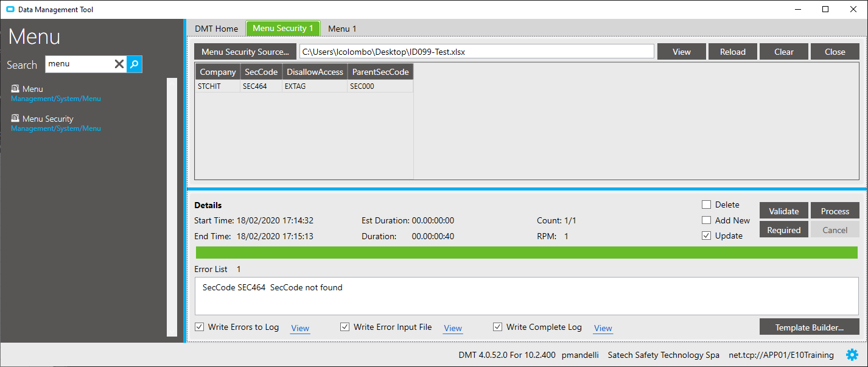Click the Close button in toolbar
Screen dimensions: 868x367
pos(835,52)
